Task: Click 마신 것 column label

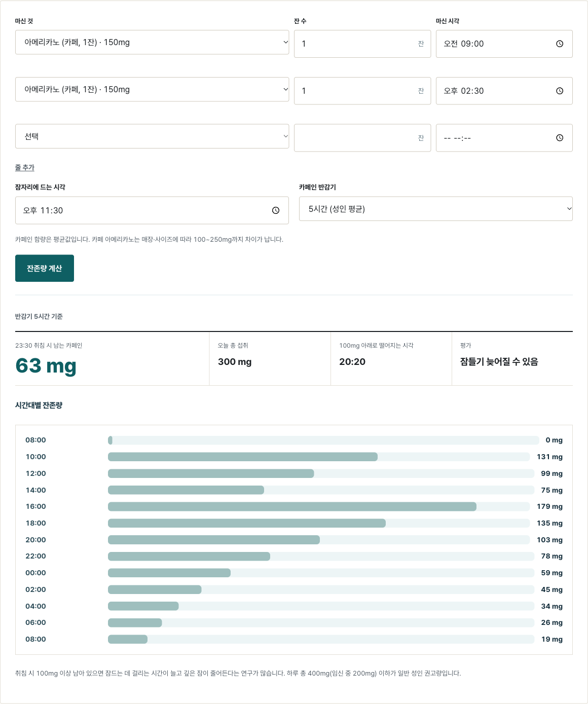Action: coord(24,21)
